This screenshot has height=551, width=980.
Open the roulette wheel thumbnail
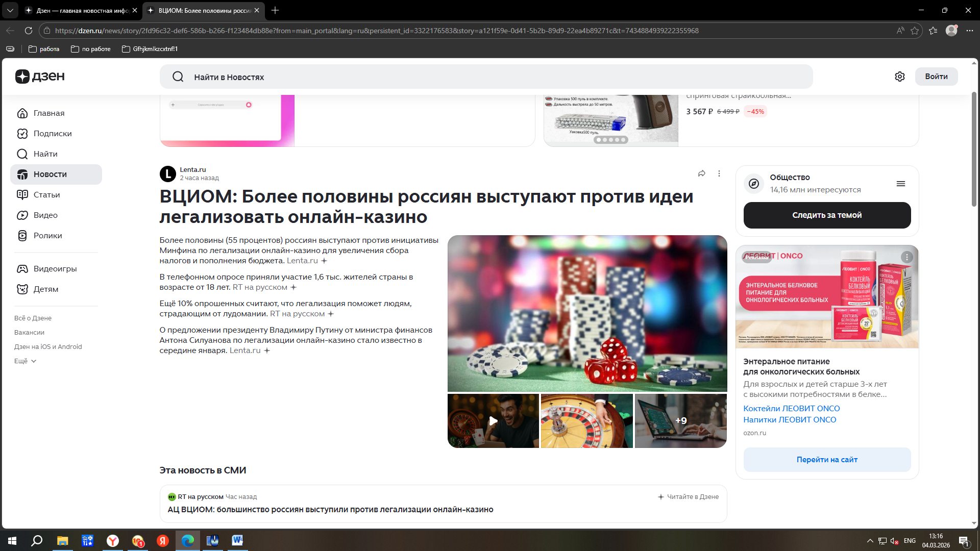point(586,421)
